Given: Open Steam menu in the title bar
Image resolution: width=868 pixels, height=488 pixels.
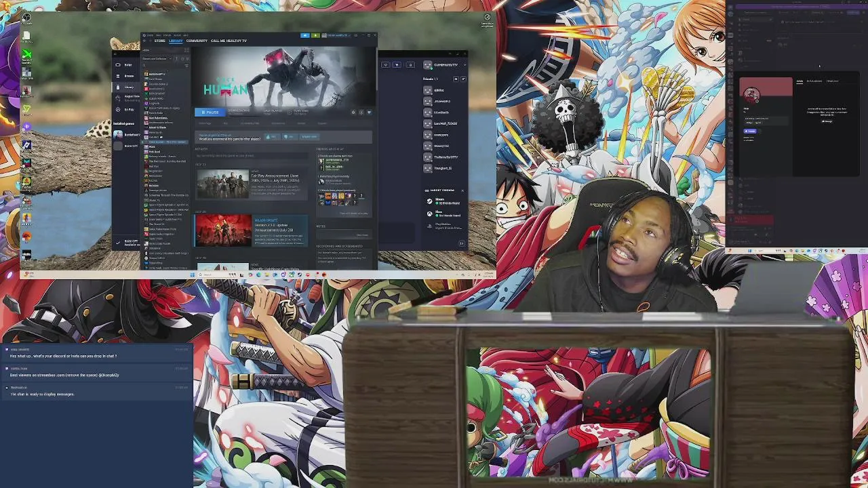Looking at the screenshot, I should 150,35.
